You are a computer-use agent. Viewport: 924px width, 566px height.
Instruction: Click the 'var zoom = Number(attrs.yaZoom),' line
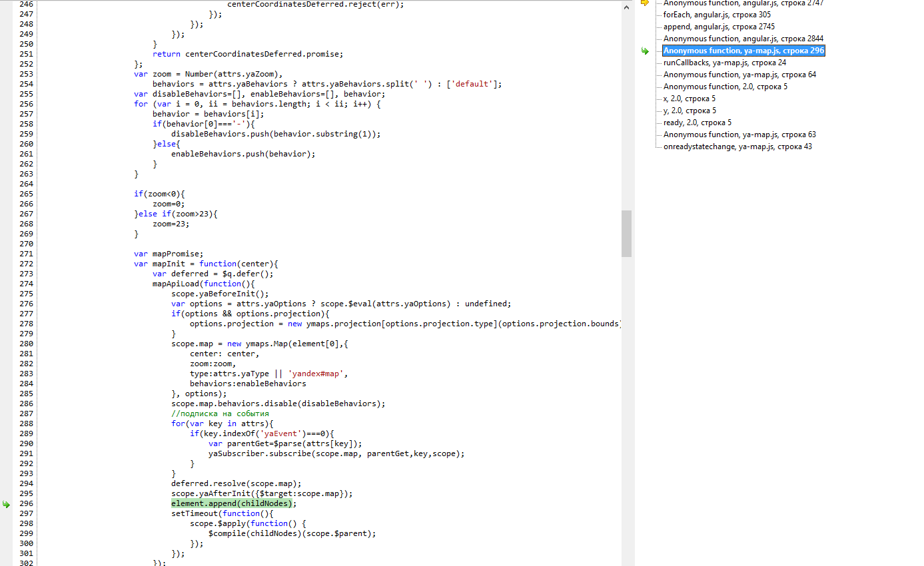[209, 74]
